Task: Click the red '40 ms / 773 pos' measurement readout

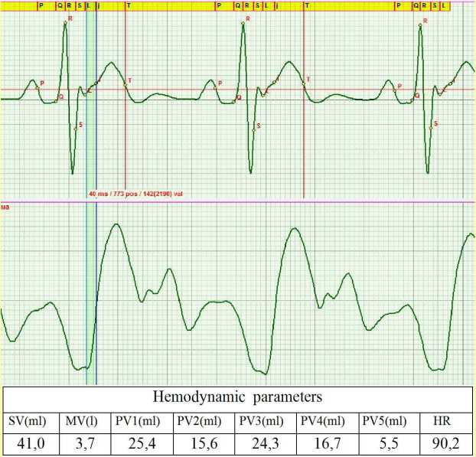Action: point(135,194)
